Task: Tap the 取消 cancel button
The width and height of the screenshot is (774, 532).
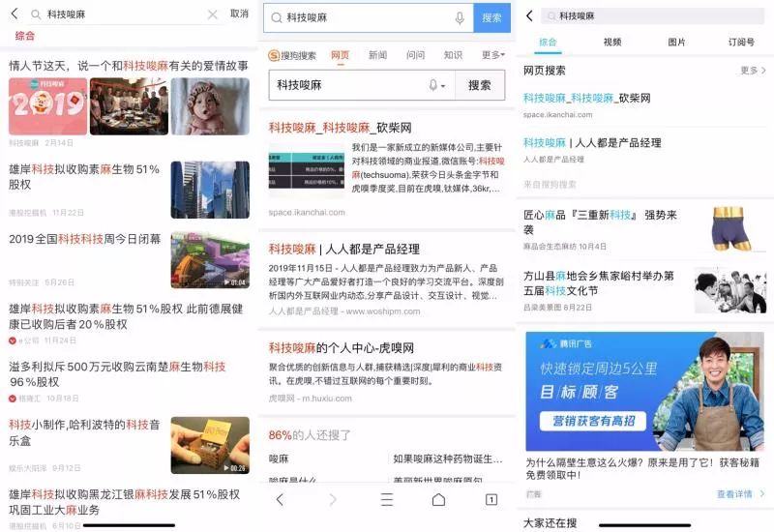Action: 239,14
